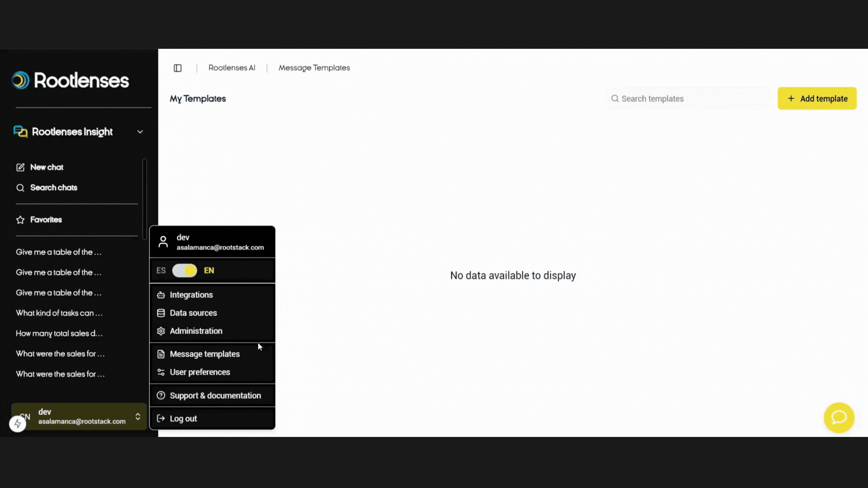The height and width of the screenshot is (488, 868).
Task: Select the ES language label
Action: (161, 271)
